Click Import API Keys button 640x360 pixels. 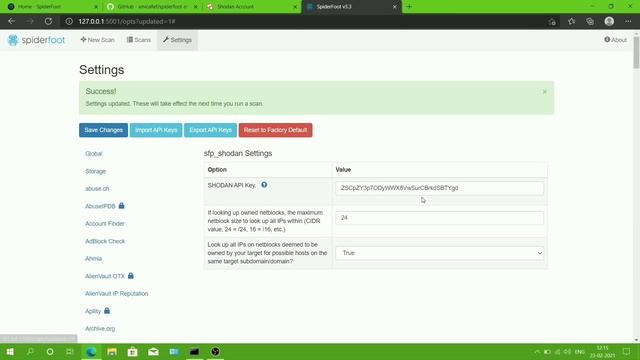coord(156,130)
